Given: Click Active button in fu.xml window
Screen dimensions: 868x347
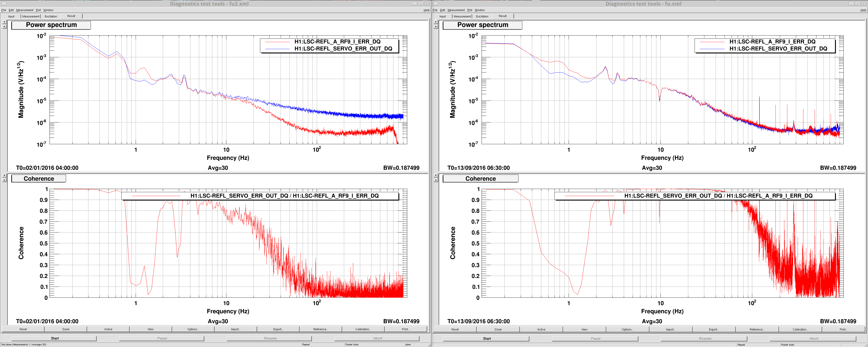Looking at the screenshot, I should (x=541, y=330).
